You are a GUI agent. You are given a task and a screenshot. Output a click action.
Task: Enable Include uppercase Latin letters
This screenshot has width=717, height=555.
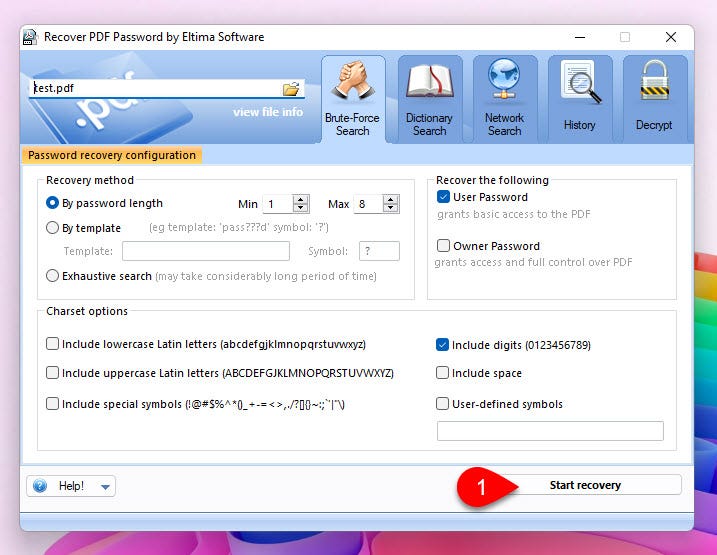pyautogui.click(x=53, y=373)
